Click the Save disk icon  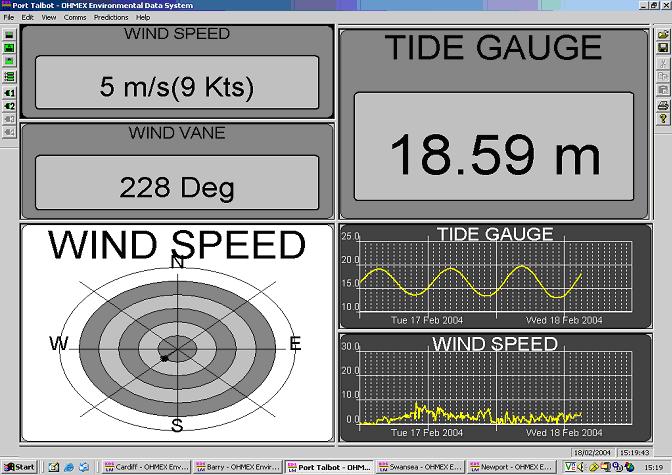(663, 48)
